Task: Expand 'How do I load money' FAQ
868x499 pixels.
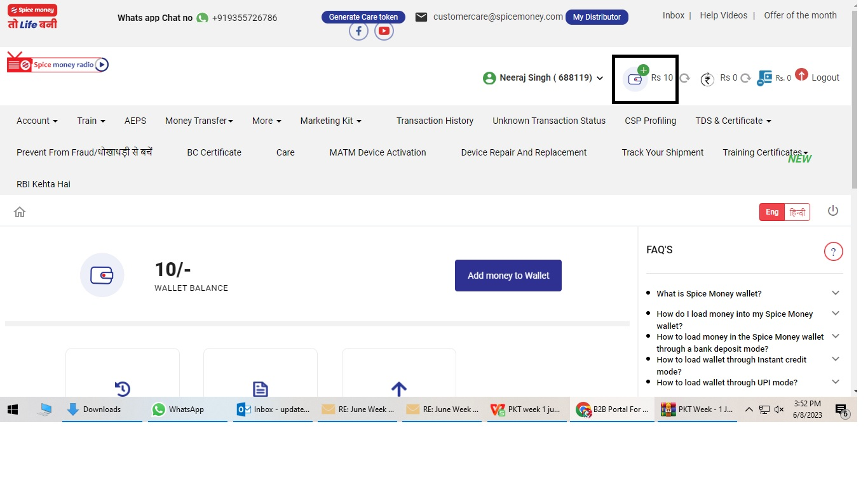Action: (836, 313)
